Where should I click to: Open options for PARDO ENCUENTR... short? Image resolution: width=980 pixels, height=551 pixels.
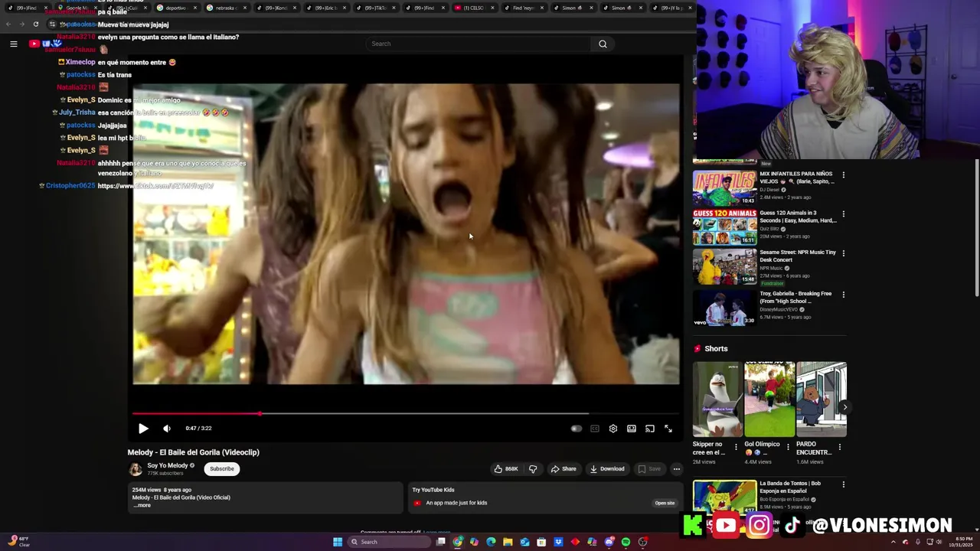point(840,447)
